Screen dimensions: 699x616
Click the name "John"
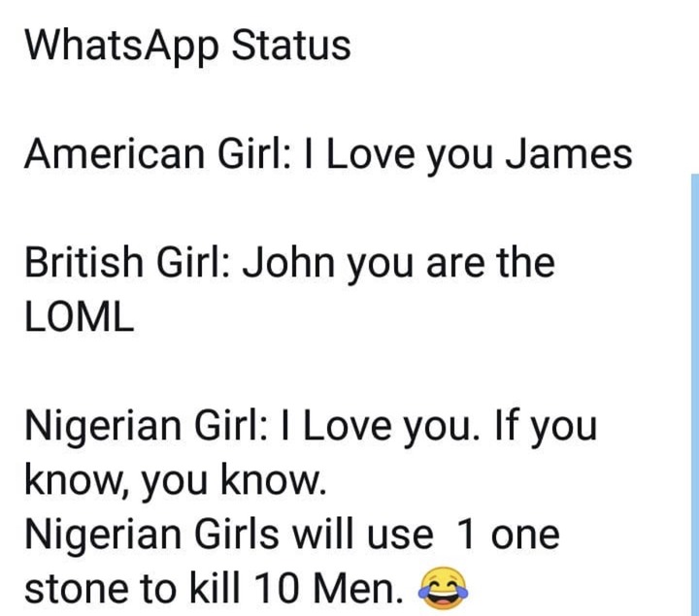click(289, 262)
